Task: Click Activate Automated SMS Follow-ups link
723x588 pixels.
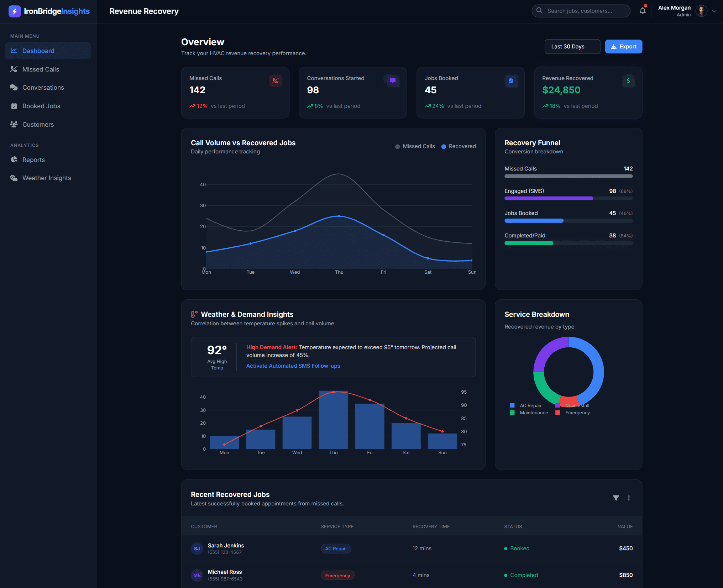Action: click(293, 366)
